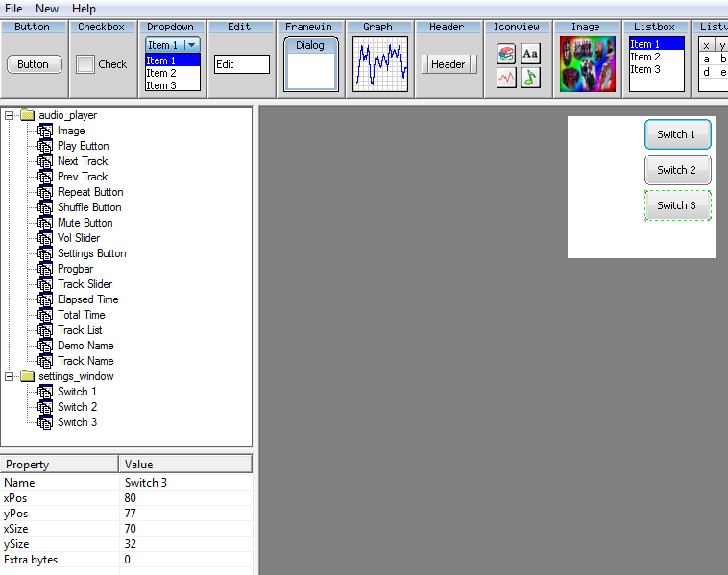Click the Mute Button tree node icon

45,223
